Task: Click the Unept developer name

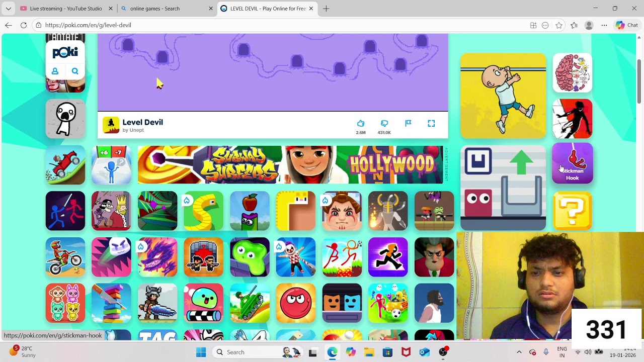Action: tap(137, 130)
